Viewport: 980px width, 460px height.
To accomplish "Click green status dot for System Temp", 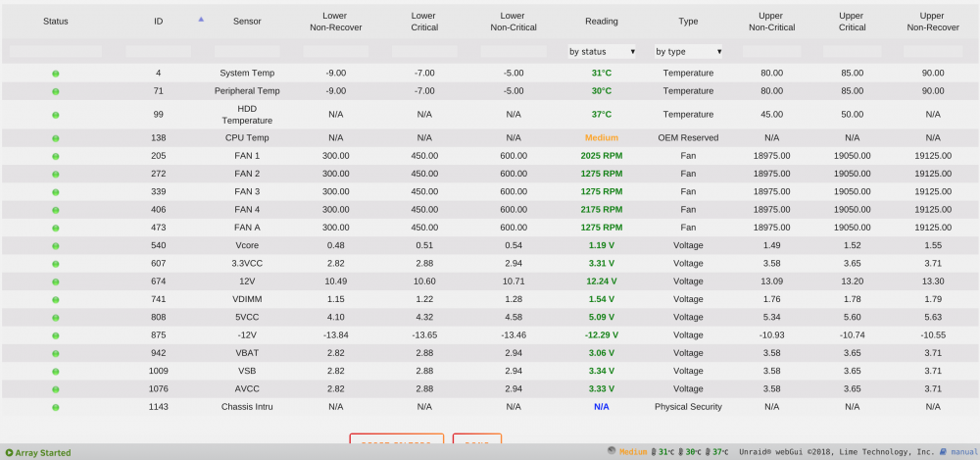I will tap(56, 74).
